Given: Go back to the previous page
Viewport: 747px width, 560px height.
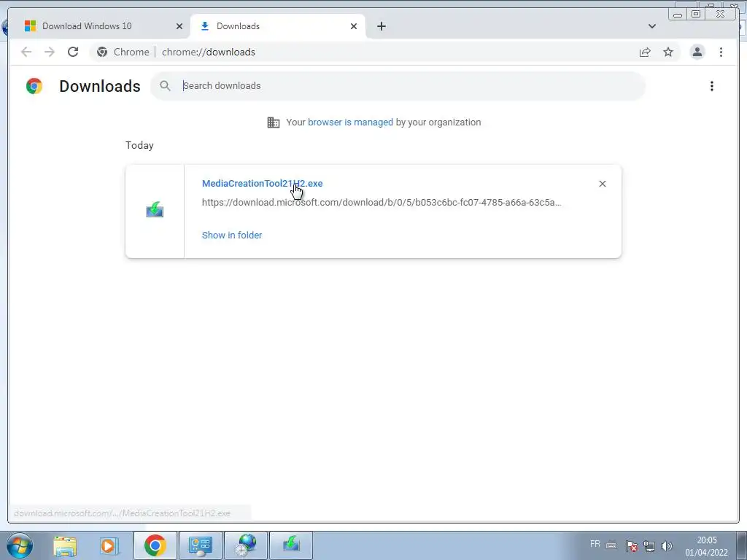Looking at the screenshot, I should pos(26,52).
